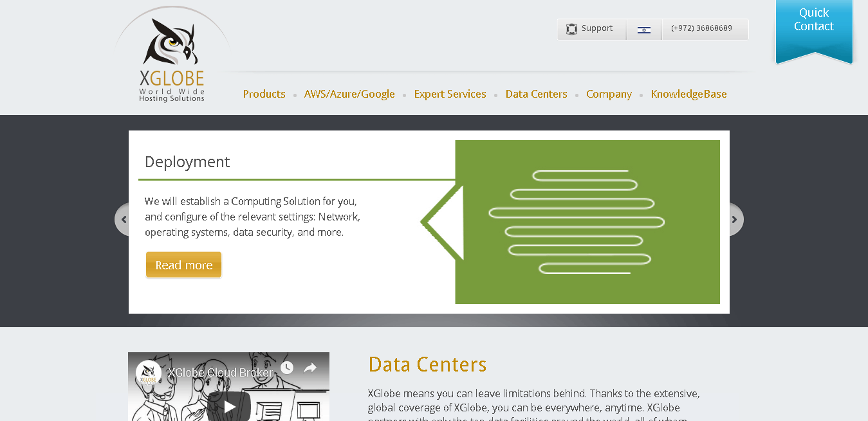Click the 'We will establish a Computing Solution' paragraph
Screen dimensions: 868x421
(252, 217)
